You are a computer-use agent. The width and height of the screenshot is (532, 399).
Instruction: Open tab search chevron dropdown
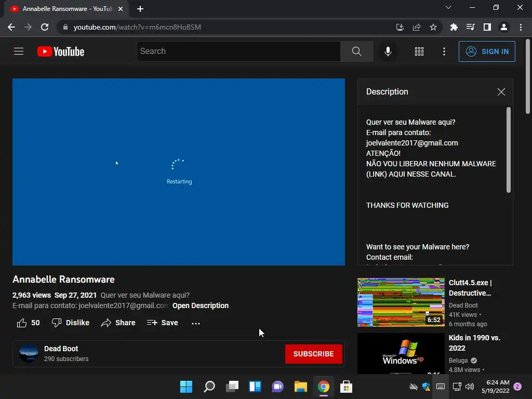[x=448, y=7]
